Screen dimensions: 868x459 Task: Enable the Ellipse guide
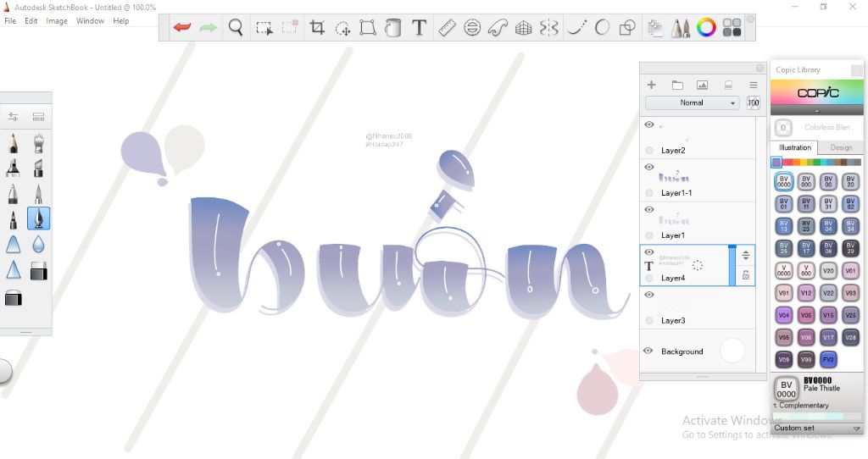[x=471, y=27]
